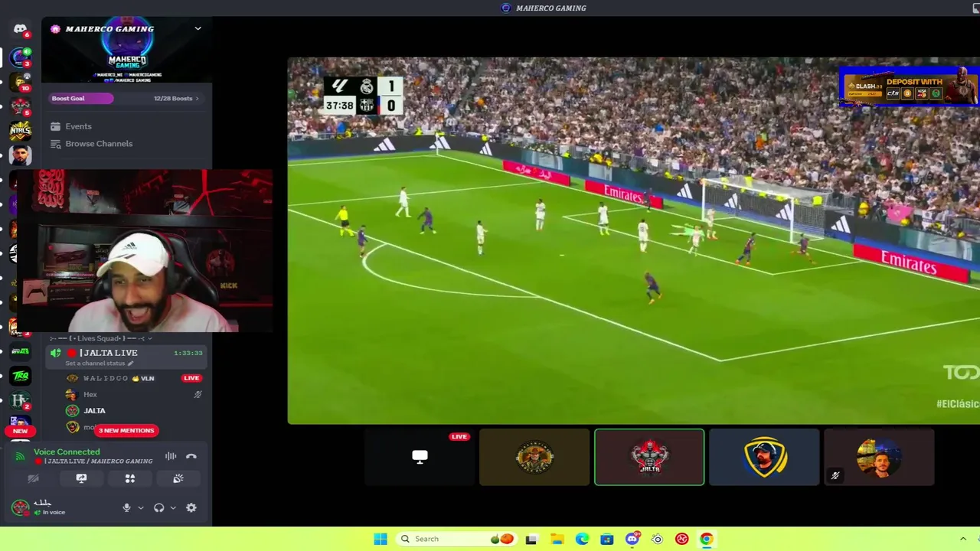Turn on camera in voice panel

[x=33, y=478]
